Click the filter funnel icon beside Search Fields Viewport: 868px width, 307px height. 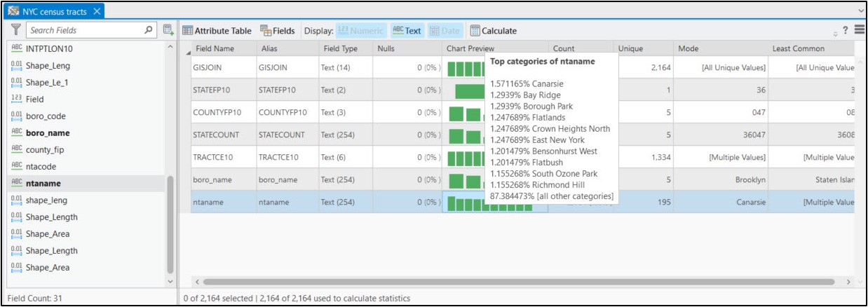[x=15, y=30]
